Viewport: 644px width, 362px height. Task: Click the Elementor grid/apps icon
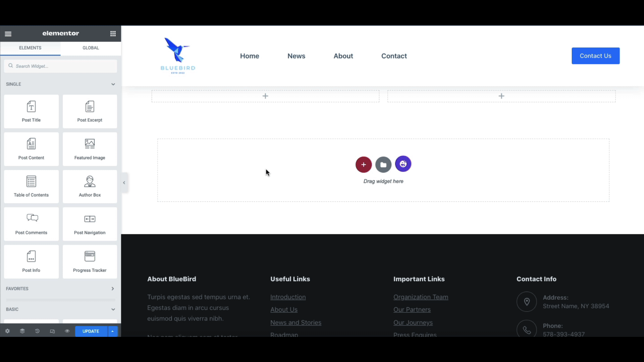[x=113, y=33]
